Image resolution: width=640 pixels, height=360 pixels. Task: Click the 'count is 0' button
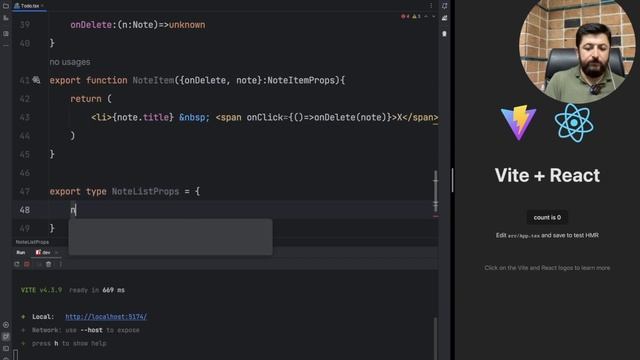tap(547, 218)
